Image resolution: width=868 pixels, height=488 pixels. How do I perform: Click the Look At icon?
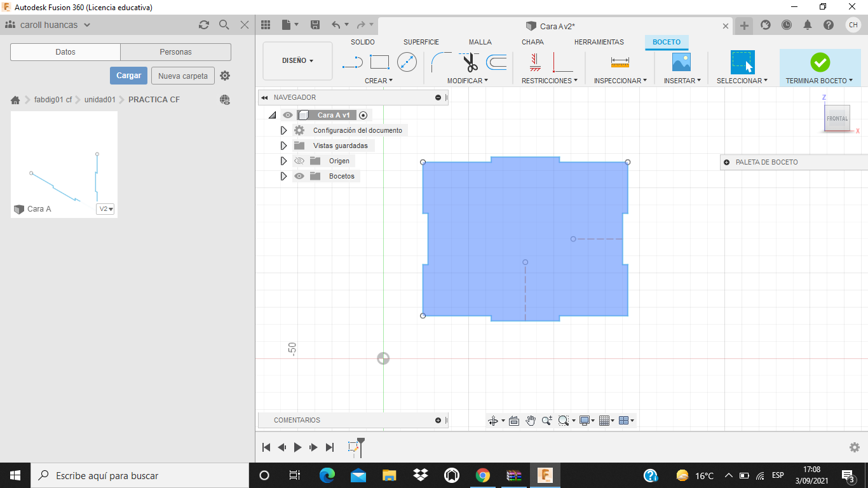coord(514,421)
